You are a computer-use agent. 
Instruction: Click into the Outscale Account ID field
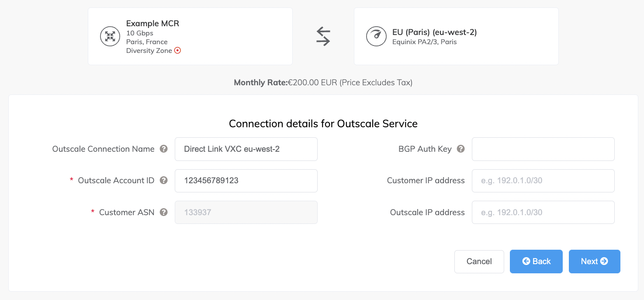point(246,181)
